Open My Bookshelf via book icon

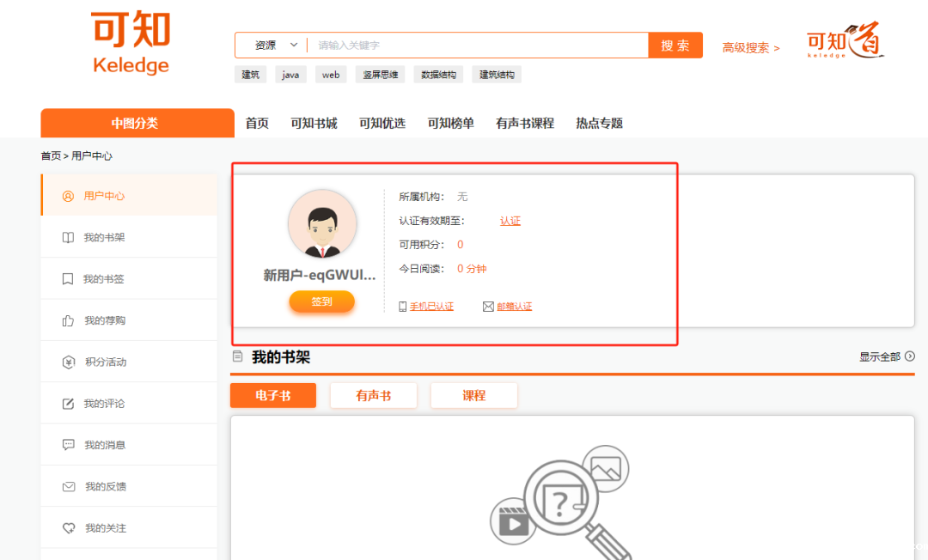click(69, 238)
